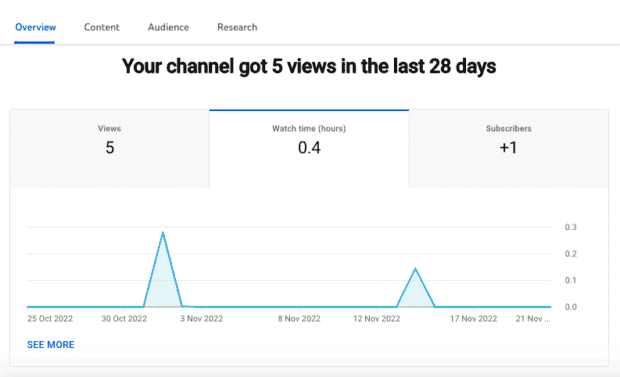This screenshot has width=620, height=377.
Task: Click the headline about 5 views
Action: [x=309, y=66]
